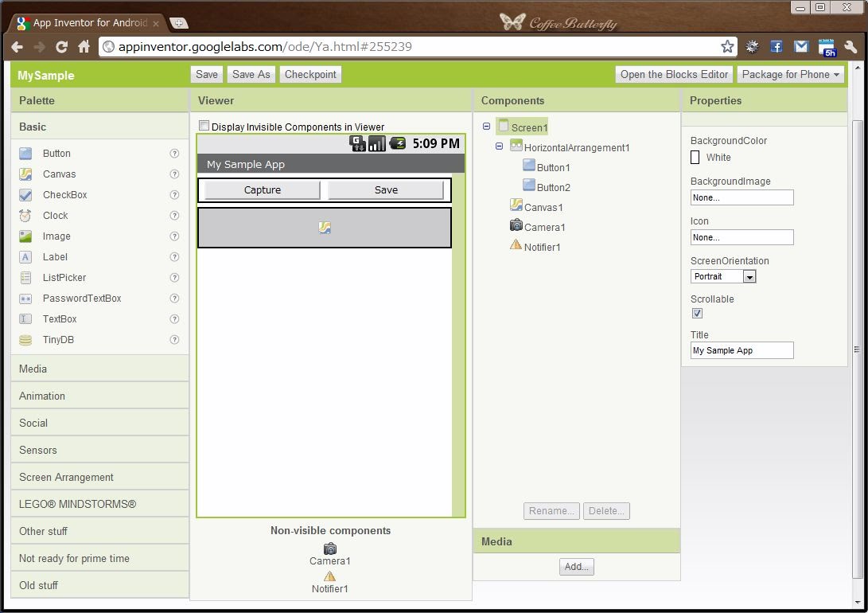Click the BackgroundColor White swatch
Image resolution: width=868 pixels, height=613 pixels.
[695, 158]
